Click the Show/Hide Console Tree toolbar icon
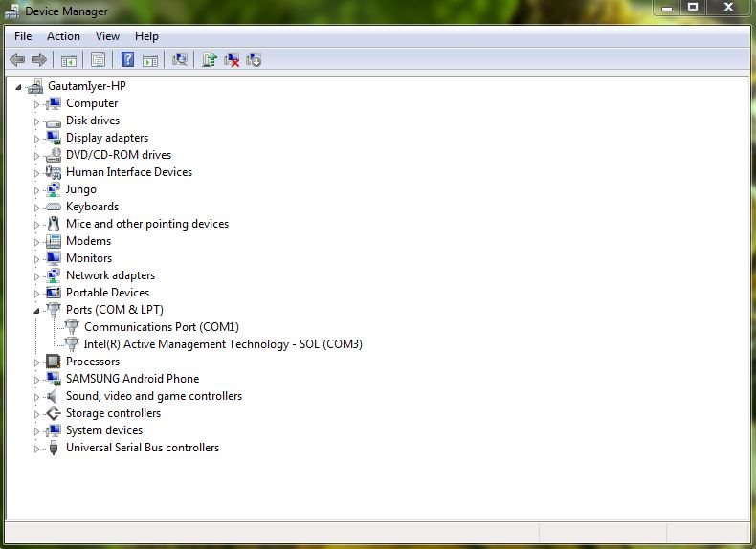The width and height of the screenshot is (756, 549). click(69, 60)
